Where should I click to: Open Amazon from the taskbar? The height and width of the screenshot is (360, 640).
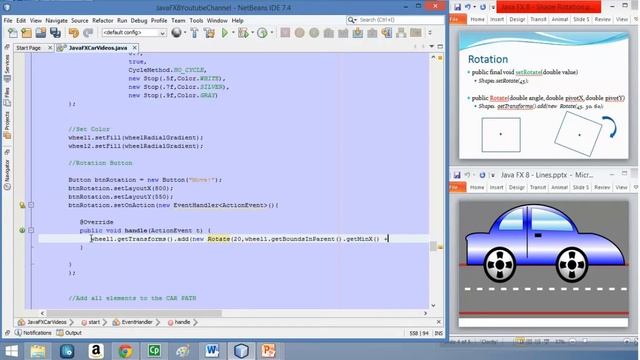click(96, 351)
